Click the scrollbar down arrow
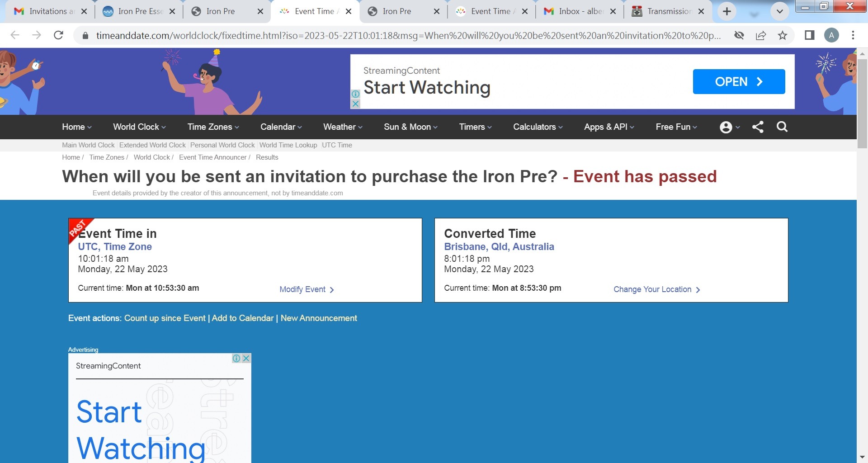Image resolution: width=868 pixels, height=463 pixels. (x=862, y=458)
